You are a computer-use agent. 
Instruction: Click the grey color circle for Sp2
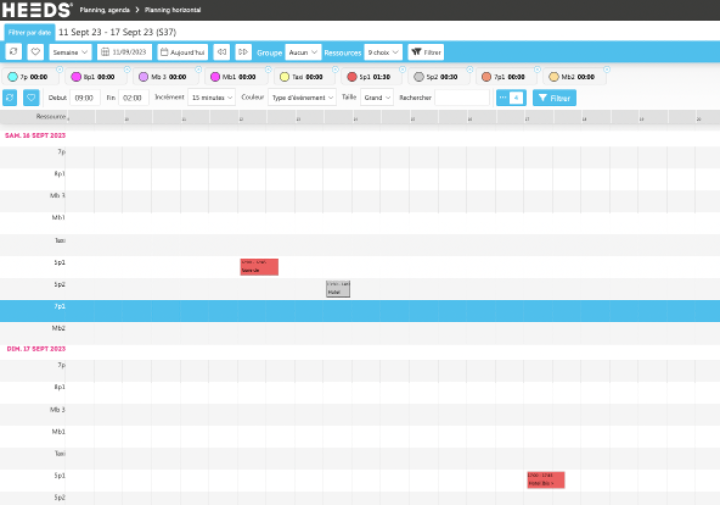[419, 77]
